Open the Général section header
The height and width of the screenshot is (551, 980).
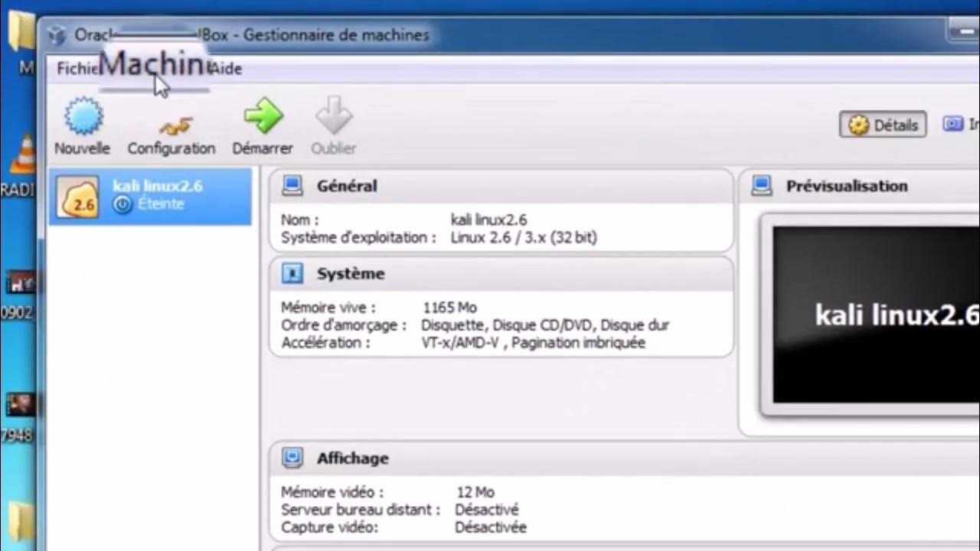point(501,186)
